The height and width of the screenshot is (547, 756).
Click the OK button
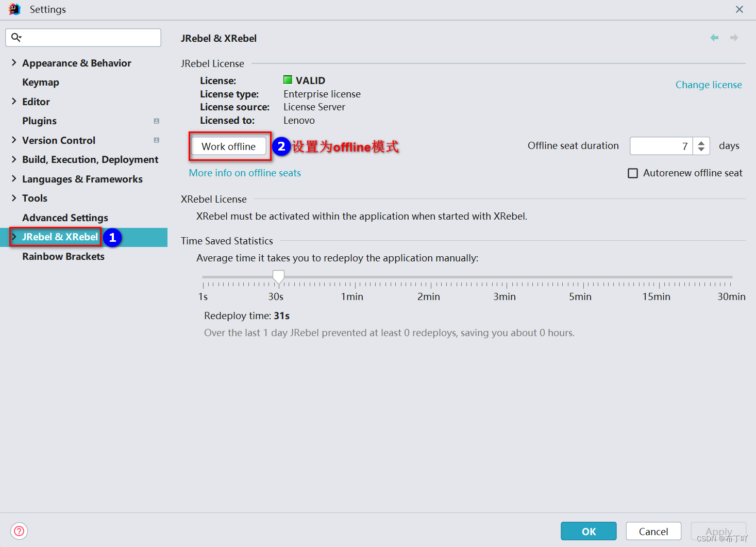589,532
